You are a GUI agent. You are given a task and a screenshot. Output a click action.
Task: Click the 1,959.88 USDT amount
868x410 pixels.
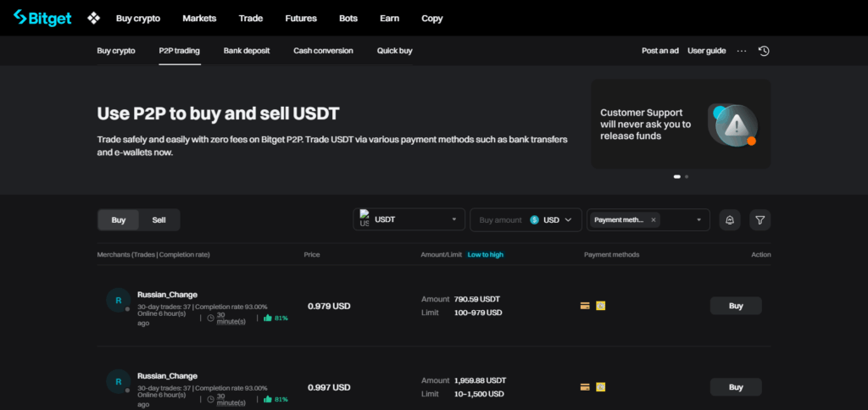[480, 380]
